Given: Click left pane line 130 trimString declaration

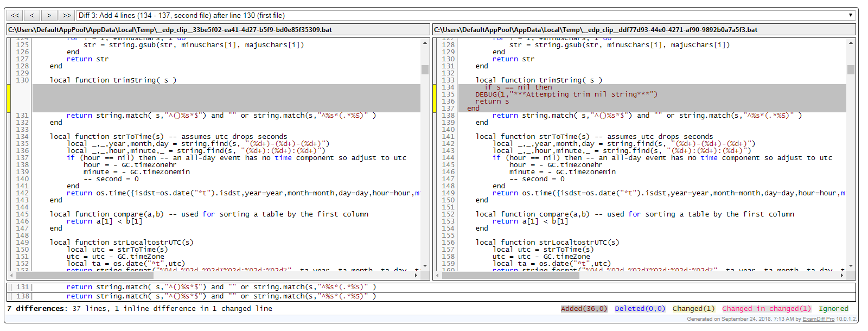Looking at the screenshot, I should pos(113,80).
